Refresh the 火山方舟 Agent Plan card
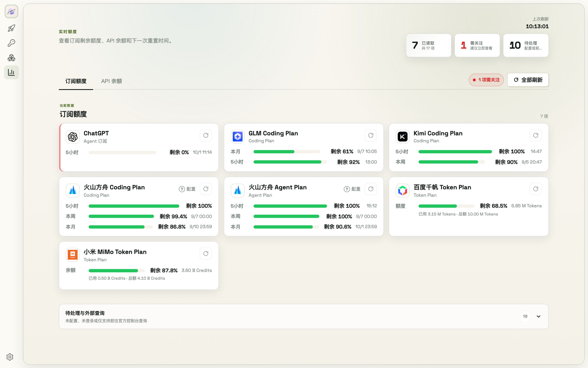588x368 pixels. tap(371, 189)
